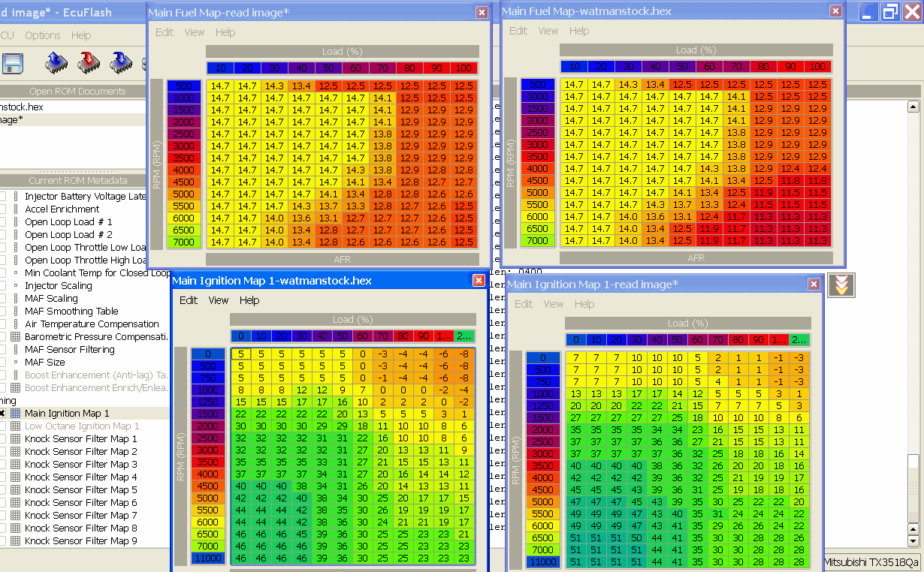The width and height of the screenshot is (924, 572).
Task: Click the log pane scroll up arrow
Action: tap(913, 107)
